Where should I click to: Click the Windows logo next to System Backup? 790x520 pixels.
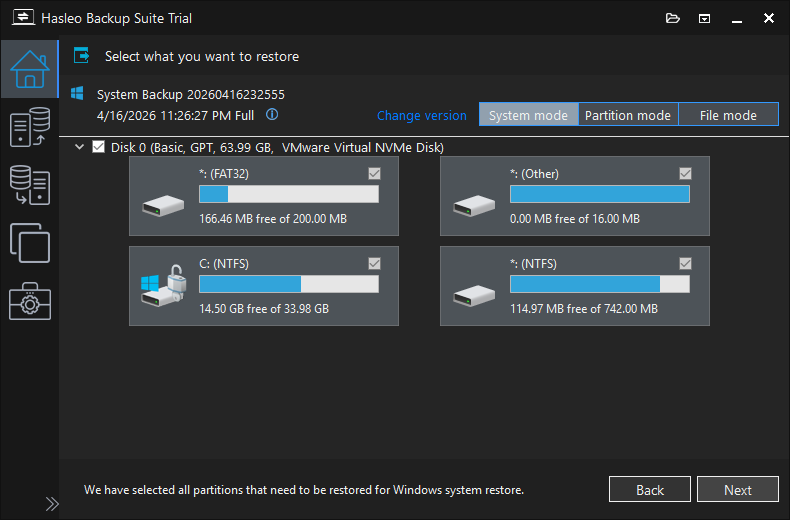77,93
